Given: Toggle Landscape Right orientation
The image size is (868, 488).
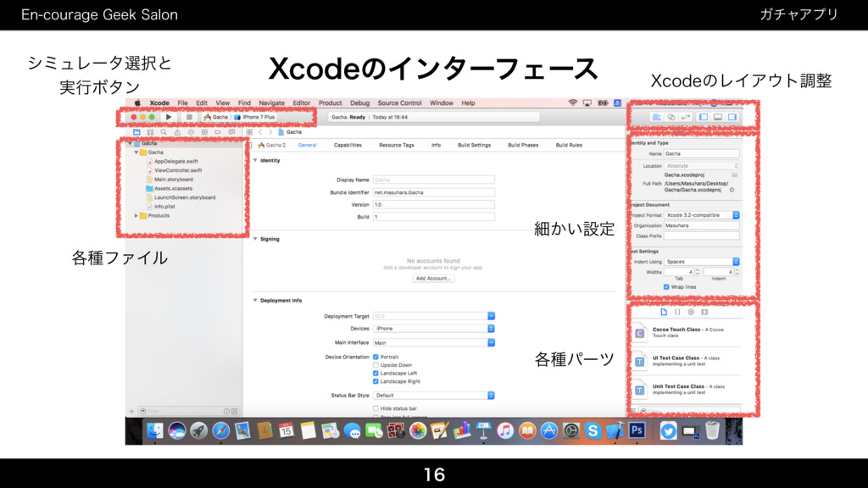Looking at the screenshot, I should [376, 381].
